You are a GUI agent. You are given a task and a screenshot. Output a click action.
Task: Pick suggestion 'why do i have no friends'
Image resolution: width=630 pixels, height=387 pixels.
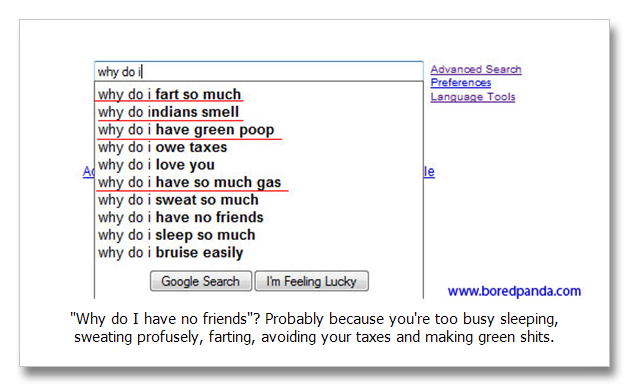pos(259,217)
